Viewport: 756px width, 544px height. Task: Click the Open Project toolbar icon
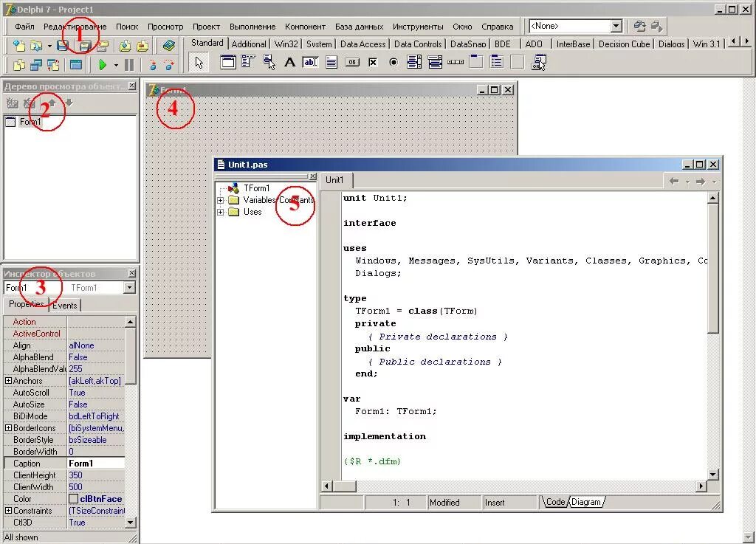[x=102, y=46]
